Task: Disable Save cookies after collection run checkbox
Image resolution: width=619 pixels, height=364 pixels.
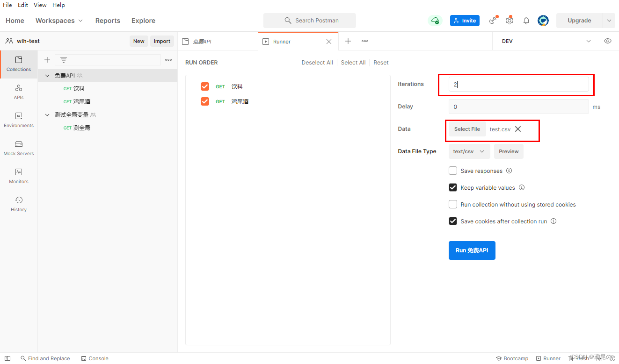Action: (x=453, y=221)
